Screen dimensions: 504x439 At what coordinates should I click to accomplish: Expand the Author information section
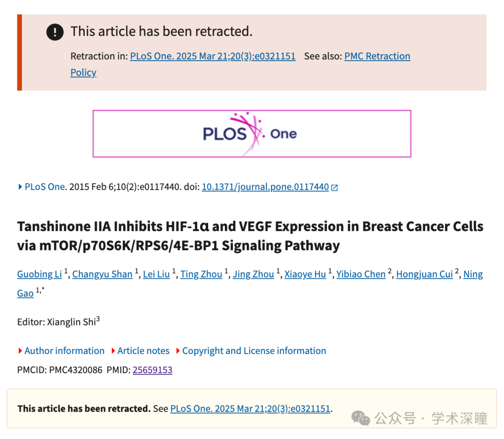pyautogui.click(x=61, y=351)
